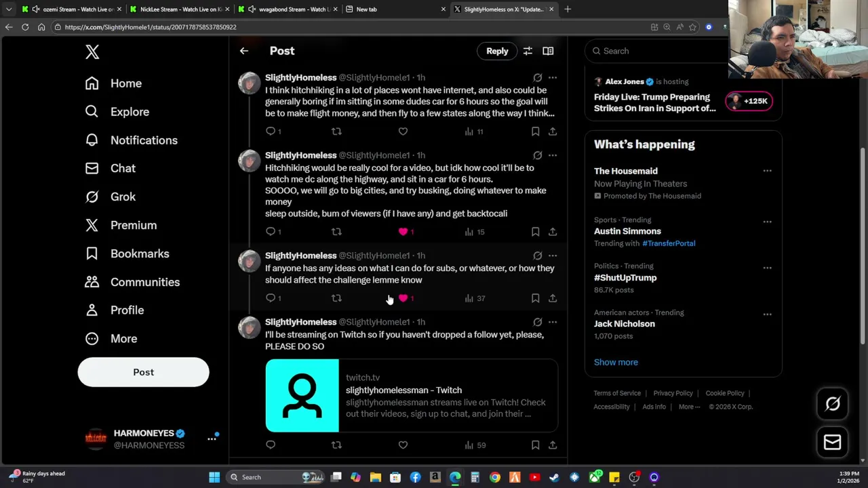Switch to the NickLee Stream browser tab
The height and width of the screenshot is (488, 868).
[180, 9]
